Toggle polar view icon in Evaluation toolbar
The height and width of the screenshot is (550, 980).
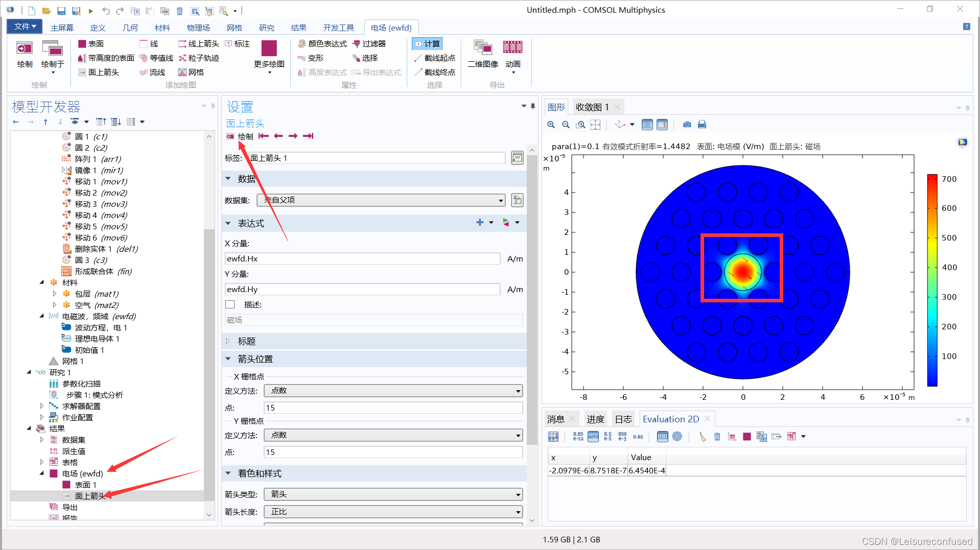pyautogui.click(x=677, y=437)
